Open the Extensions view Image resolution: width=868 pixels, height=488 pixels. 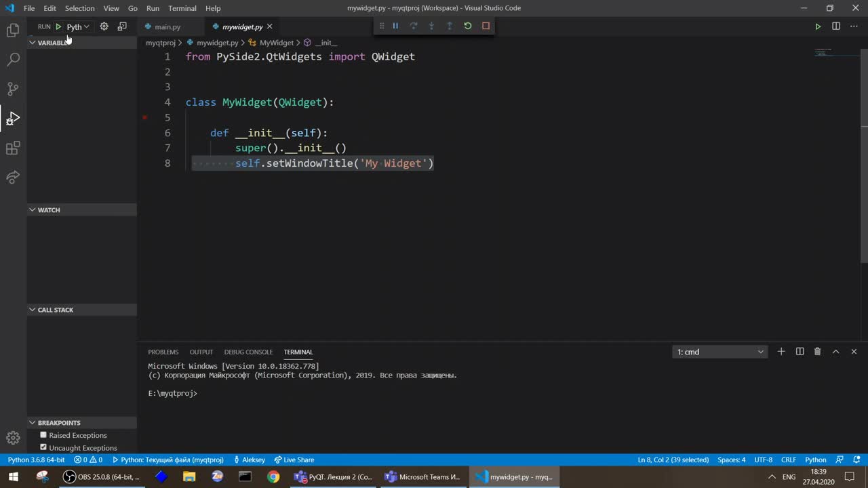point(13,148)
